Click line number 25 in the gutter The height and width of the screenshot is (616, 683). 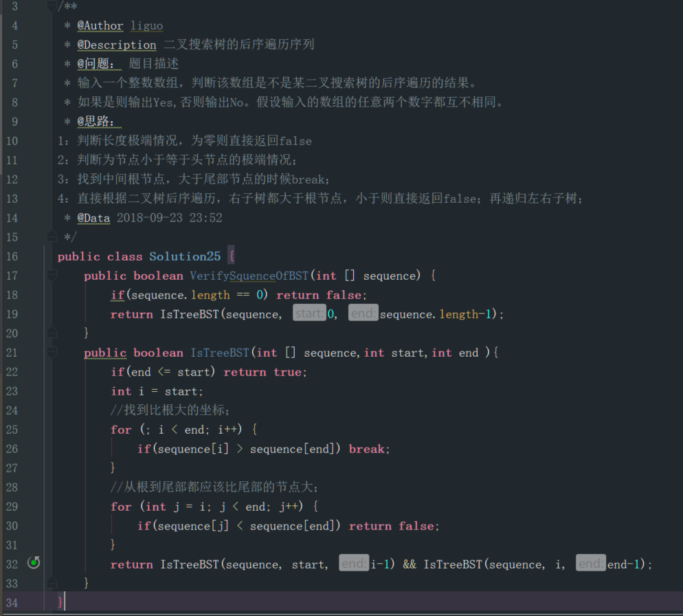[x=12, y=430]
